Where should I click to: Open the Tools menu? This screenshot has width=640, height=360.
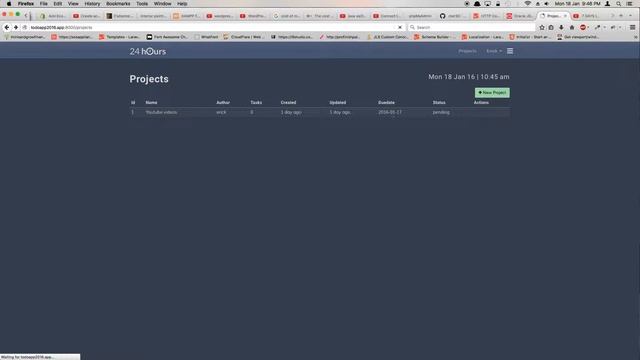142,4
